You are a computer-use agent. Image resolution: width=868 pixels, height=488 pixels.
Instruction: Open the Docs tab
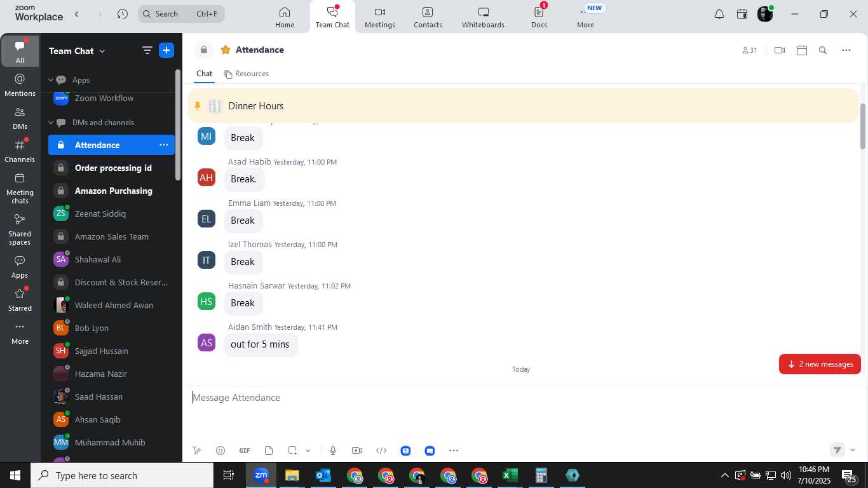[539, 17]
